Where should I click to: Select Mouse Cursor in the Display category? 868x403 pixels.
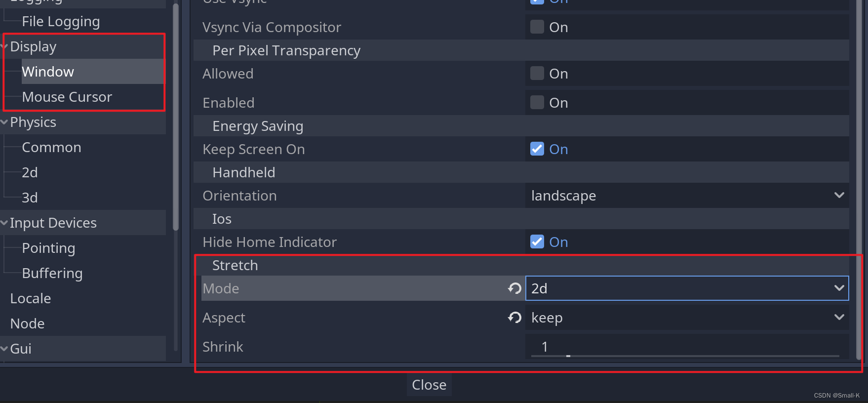67,97
